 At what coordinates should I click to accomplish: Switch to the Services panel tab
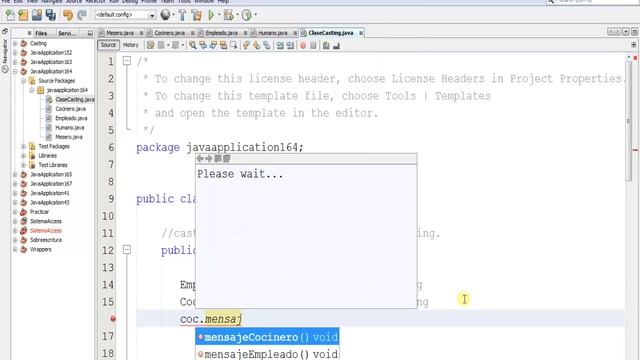pos(67,33)
